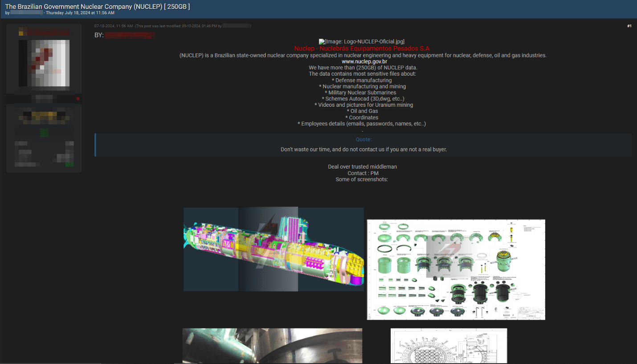Click the thread title mentioning NUCLEP 250GB
Screen dimensions: 637x364
(98, 6)
